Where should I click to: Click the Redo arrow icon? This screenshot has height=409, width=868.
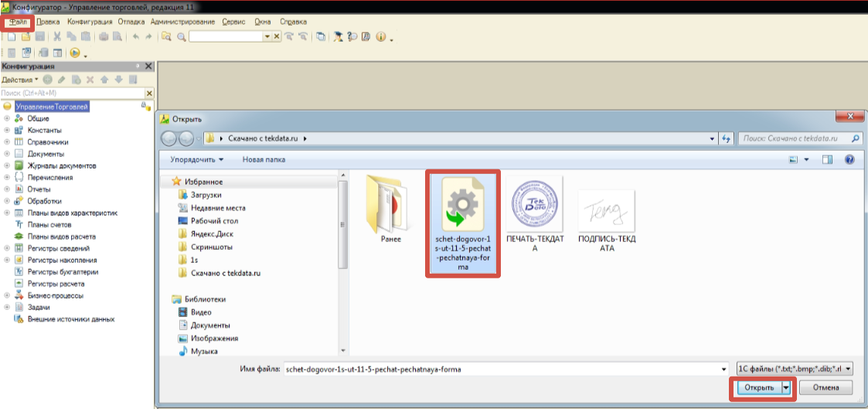(x=148, y=36)
